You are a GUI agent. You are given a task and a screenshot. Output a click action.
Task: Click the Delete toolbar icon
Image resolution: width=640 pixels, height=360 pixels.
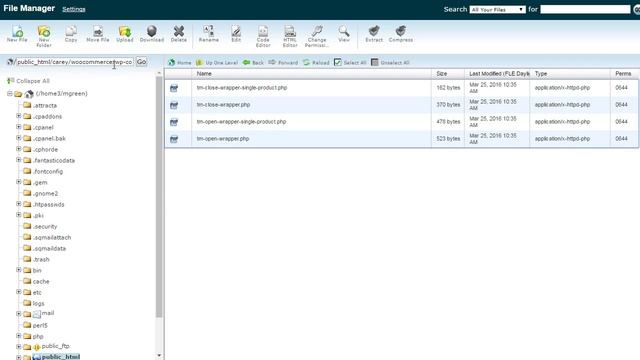point(179,34)
